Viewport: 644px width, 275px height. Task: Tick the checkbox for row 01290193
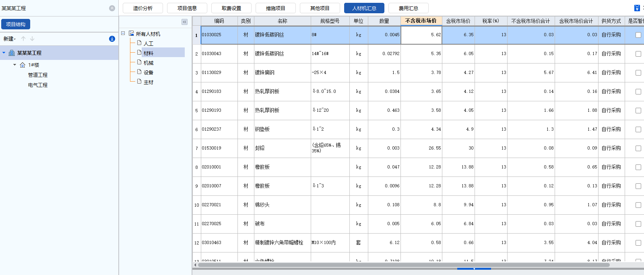click(x=638, y=111)
